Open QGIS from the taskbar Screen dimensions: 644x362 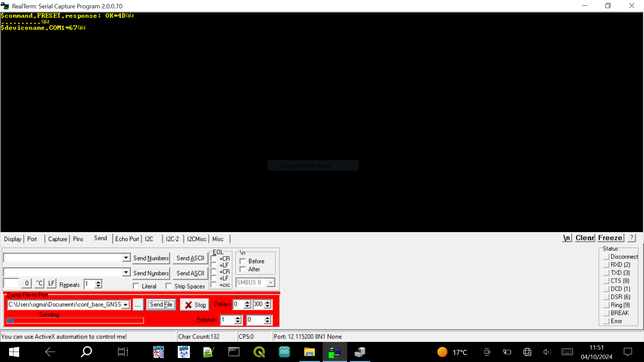(259, 352)
